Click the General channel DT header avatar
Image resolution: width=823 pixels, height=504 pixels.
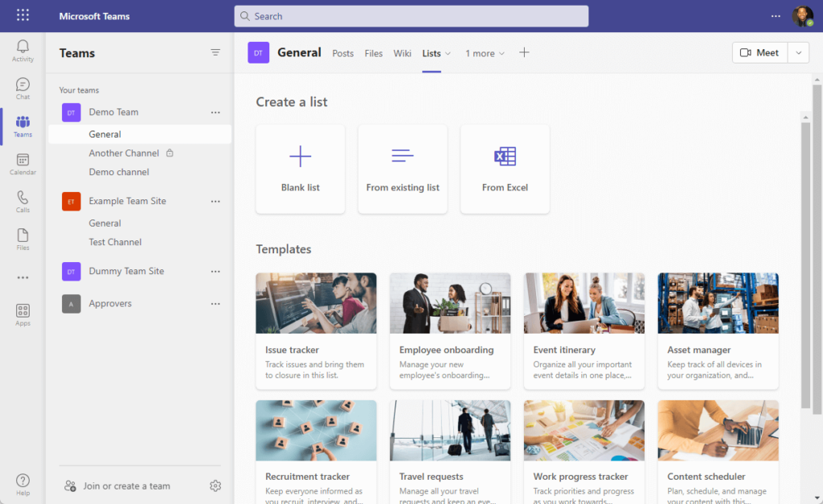point(258,52)
